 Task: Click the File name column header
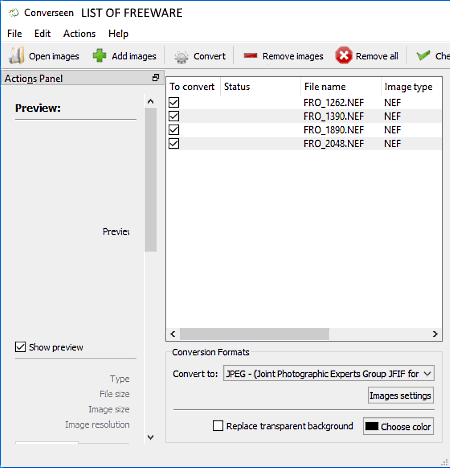341,87
